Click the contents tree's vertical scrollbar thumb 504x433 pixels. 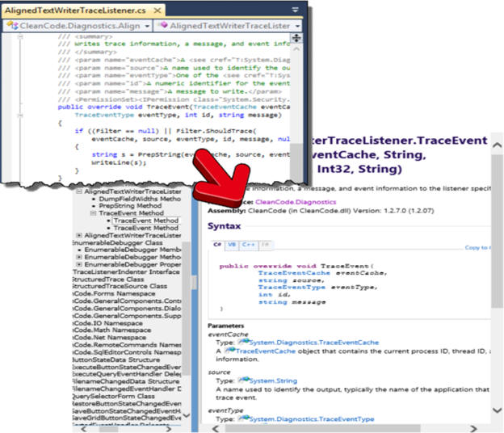coord(186,308)
